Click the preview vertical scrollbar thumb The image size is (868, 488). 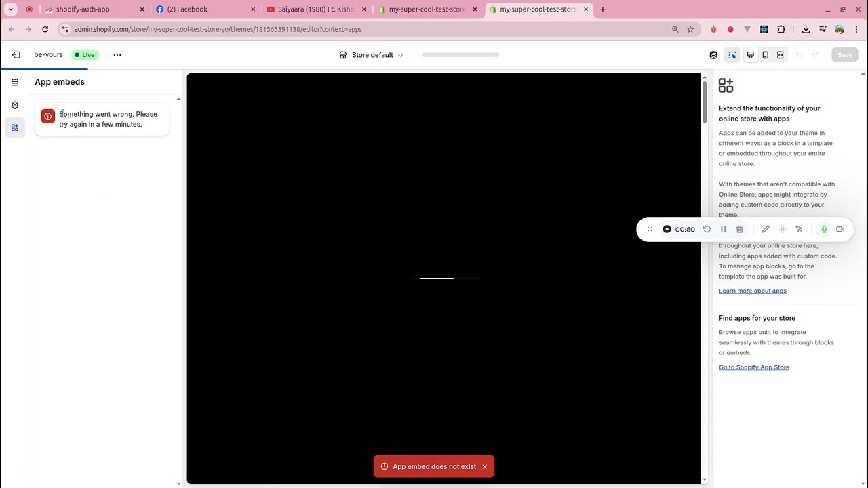[x=704, y=101]
